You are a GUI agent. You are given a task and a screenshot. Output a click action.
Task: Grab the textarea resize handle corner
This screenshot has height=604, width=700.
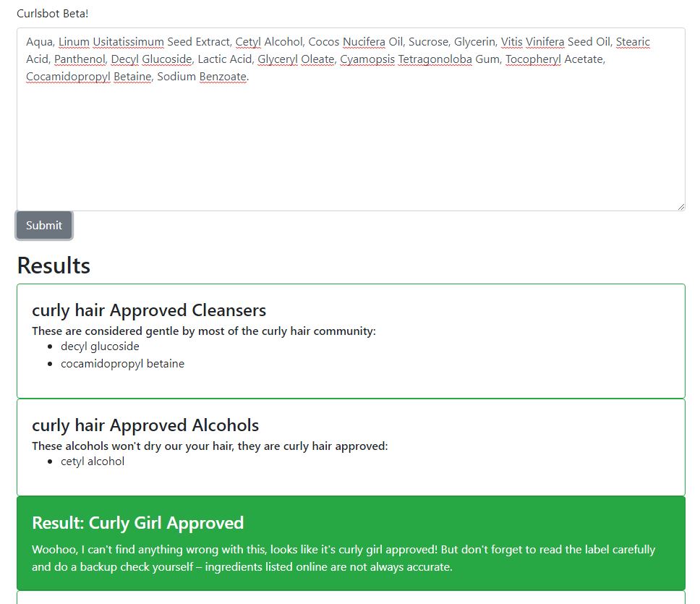680,206
